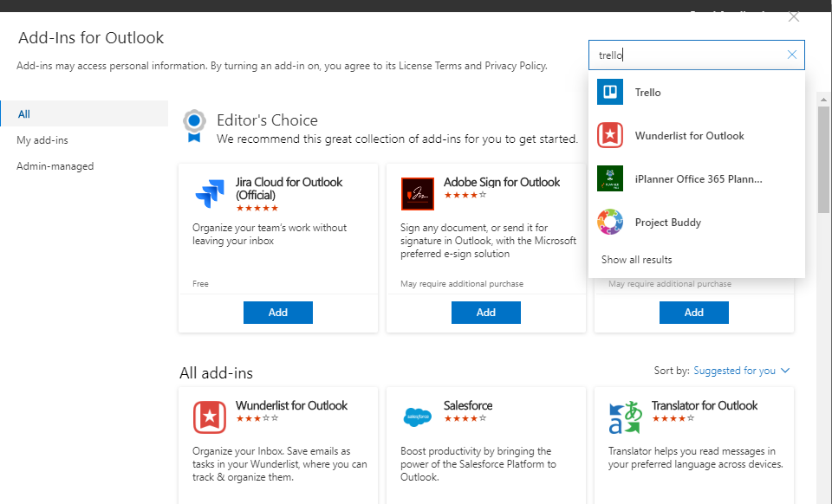Open the Translator for Outlook card title
This screenshot has width=832, height=504.
pyautogui.click(x=705, y=405)
